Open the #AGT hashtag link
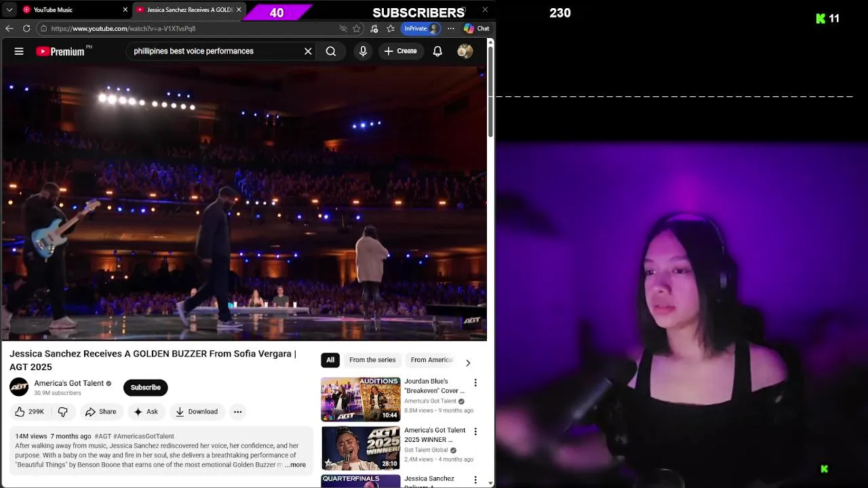The height and width of the screenshot is (488, 868). point(102,436)
